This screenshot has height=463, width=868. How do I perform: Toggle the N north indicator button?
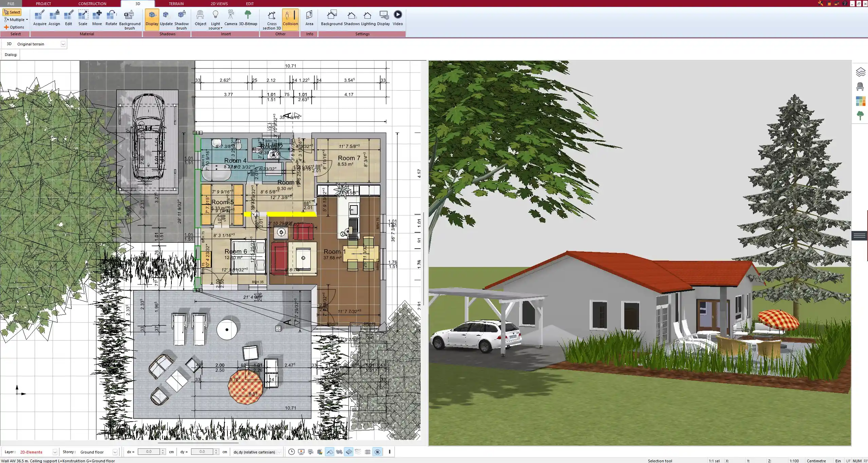pyautogui.click(x=377, y=452)
